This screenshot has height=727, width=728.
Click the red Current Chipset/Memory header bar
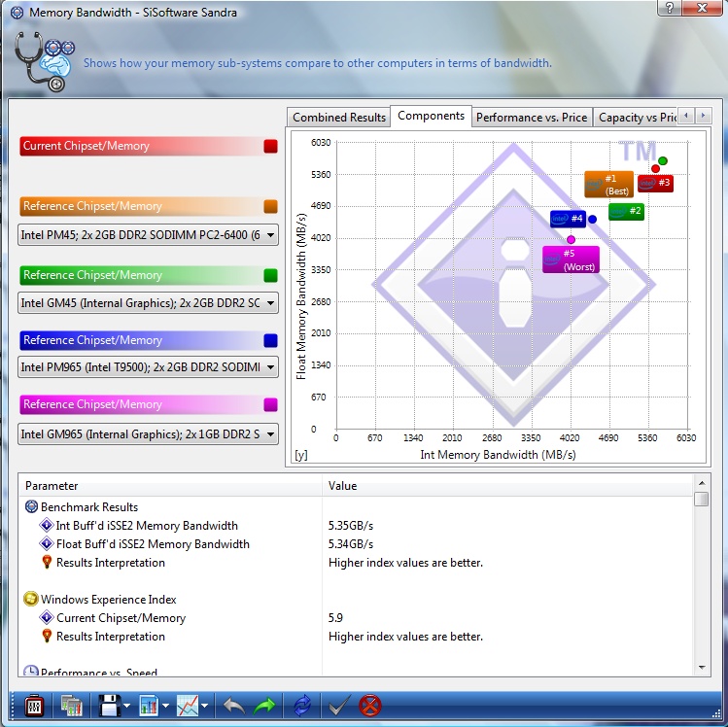tap(149, 146)
